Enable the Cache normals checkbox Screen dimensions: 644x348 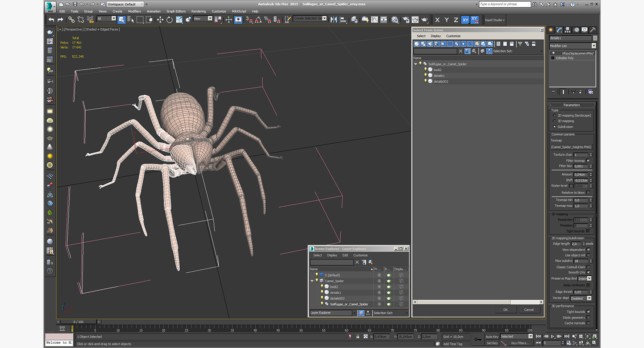588,323
